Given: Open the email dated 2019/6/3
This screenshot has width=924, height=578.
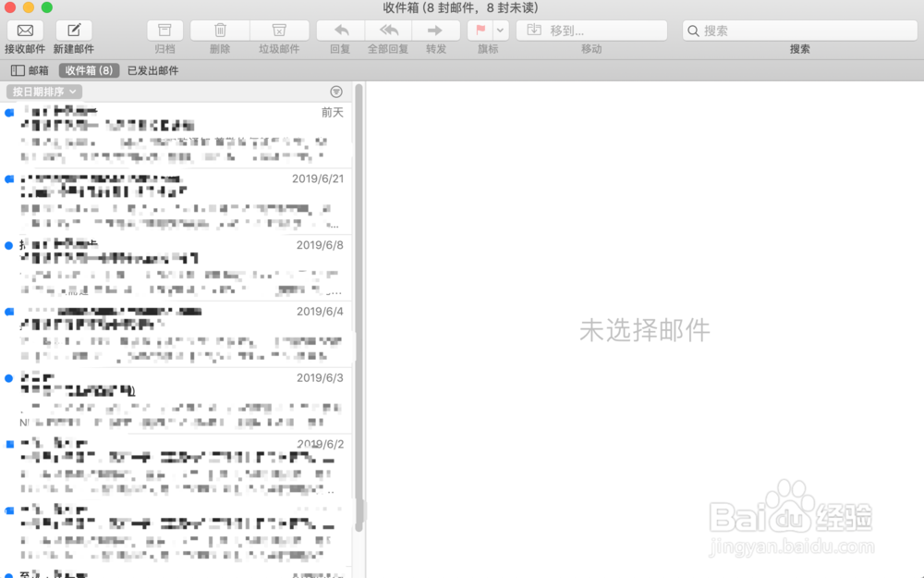Looking at the screenshot, I should [x=176, y=400].
